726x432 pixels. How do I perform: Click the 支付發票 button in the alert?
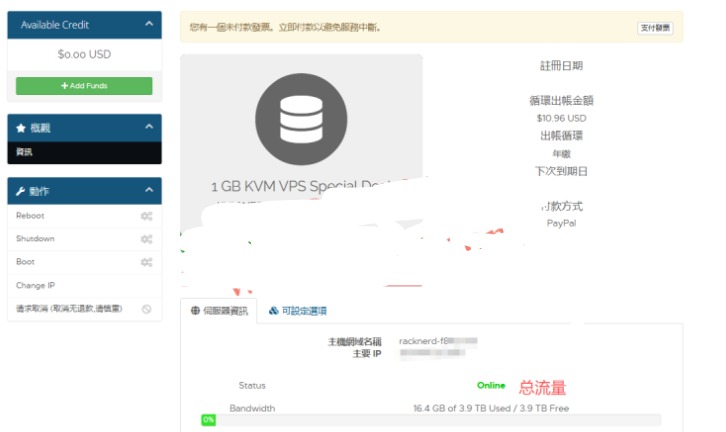coord(655,28)
